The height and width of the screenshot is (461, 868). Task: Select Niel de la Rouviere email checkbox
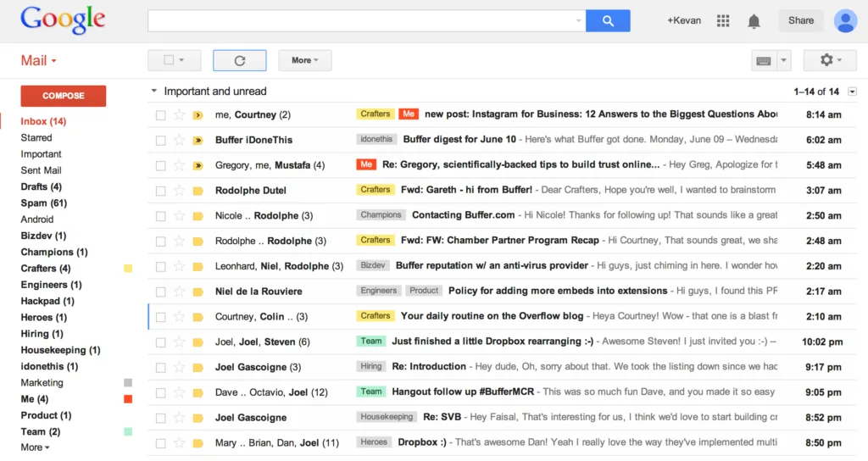[160, 292]
